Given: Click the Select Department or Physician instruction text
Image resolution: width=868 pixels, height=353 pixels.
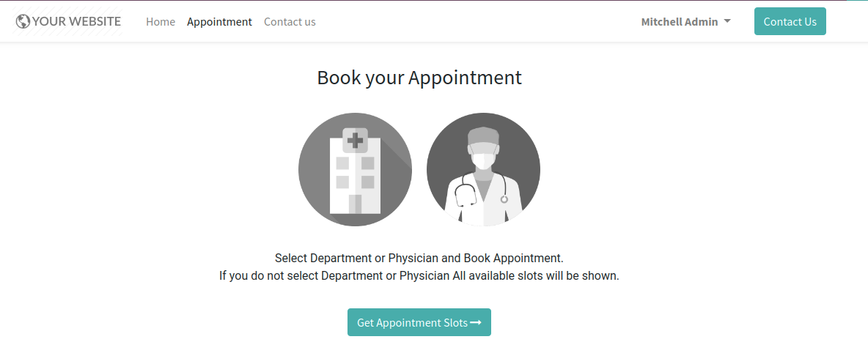Looking at the screenshot, I should coord(419,258).
